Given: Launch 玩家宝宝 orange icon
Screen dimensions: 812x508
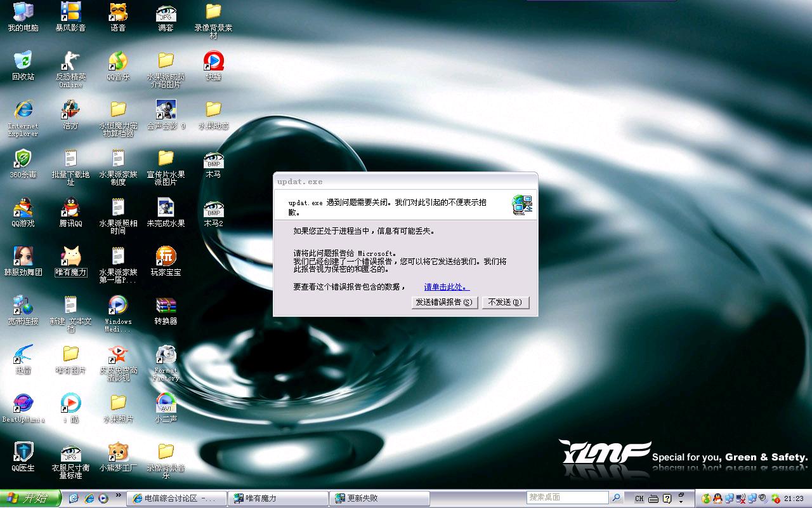Looking at the screenshot, I should coord(166,261).
